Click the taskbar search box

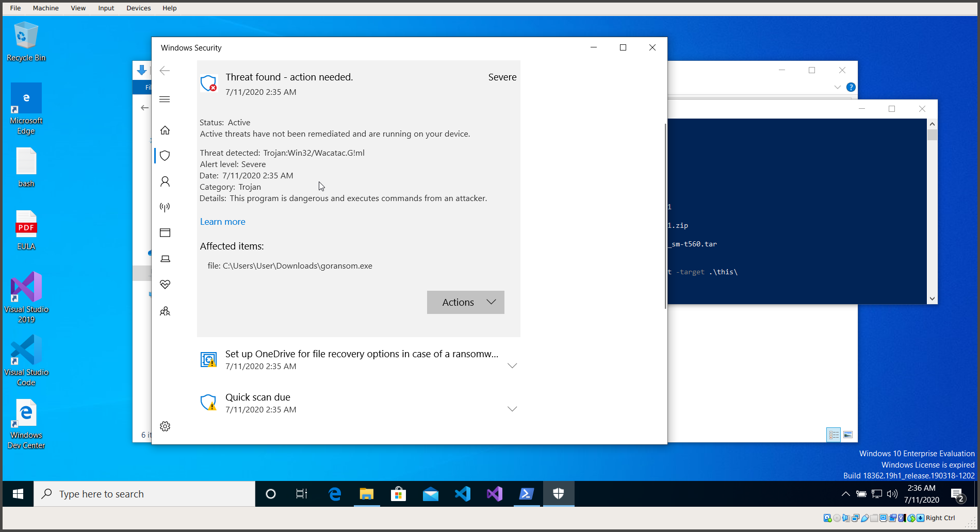click(144, 494)
